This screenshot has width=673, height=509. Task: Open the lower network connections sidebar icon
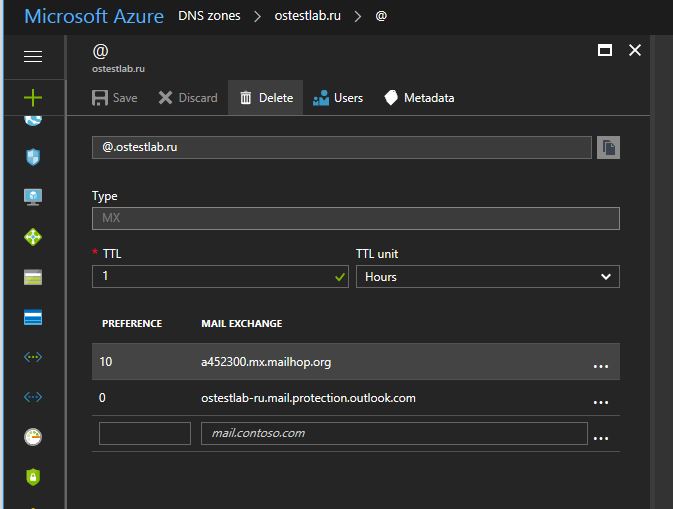coord(33,397)
